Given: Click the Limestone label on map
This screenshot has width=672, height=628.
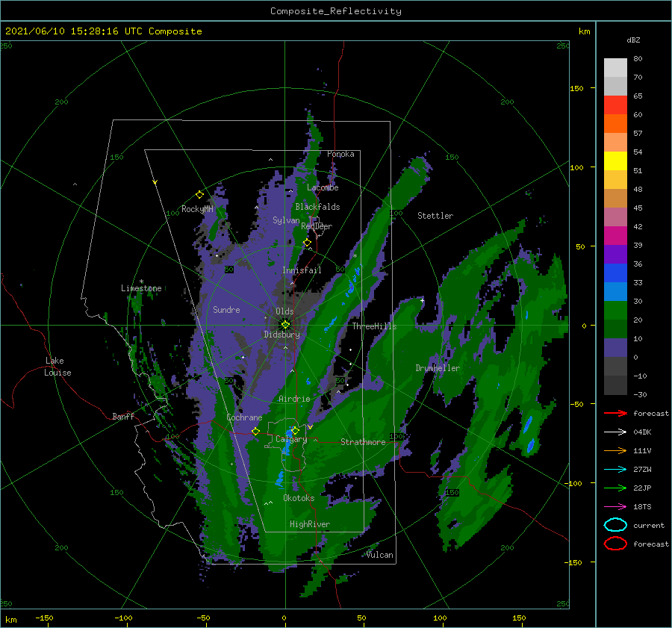Looking at the screenshot, I should coord(141,288).
